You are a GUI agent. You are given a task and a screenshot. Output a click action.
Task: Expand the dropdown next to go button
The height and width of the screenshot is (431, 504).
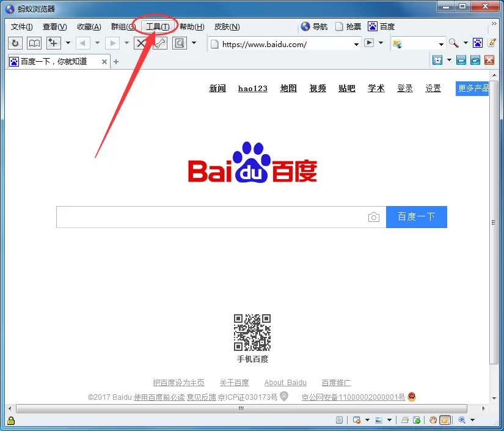pyautogui.click(x=381, y=43)
